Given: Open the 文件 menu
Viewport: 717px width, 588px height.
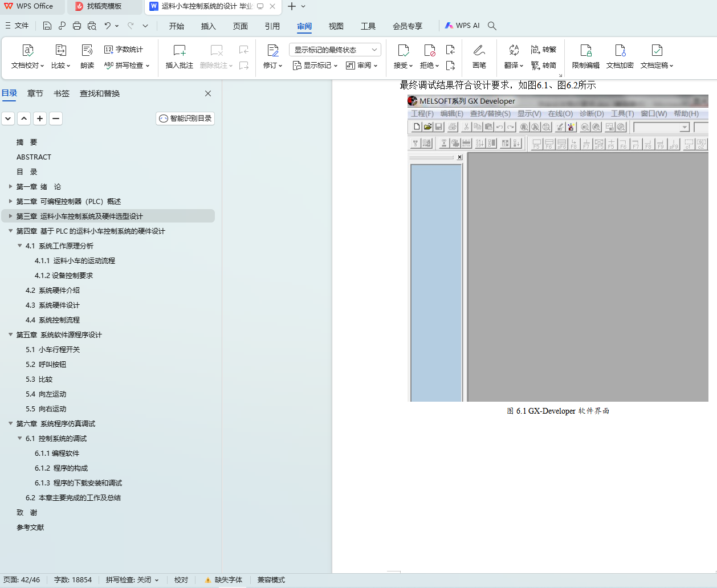Looking at the screenshot, I should pyautogui.click(x=17, y=26).
